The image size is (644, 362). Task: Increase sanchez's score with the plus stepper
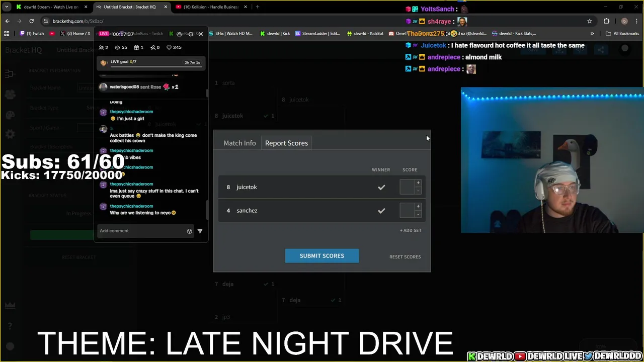418,207
